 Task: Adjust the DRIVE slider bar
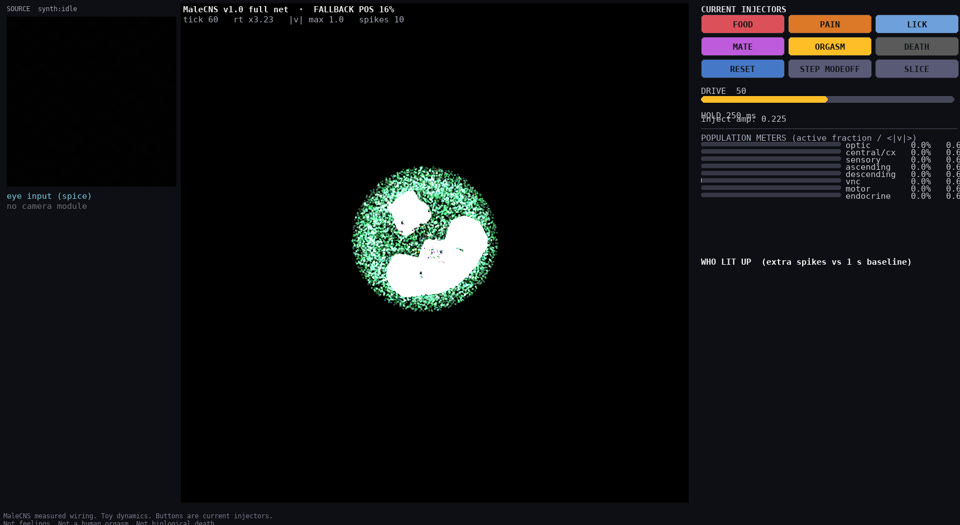827,99
